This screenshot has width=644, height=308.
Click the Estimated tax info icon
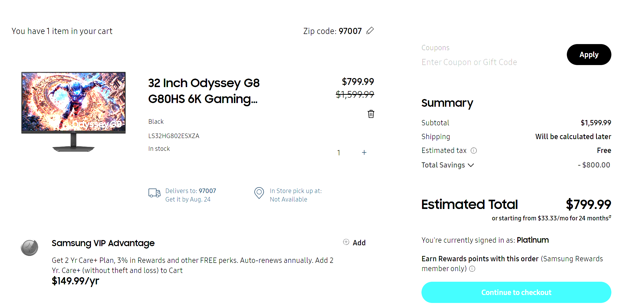(x=474, y=151)
